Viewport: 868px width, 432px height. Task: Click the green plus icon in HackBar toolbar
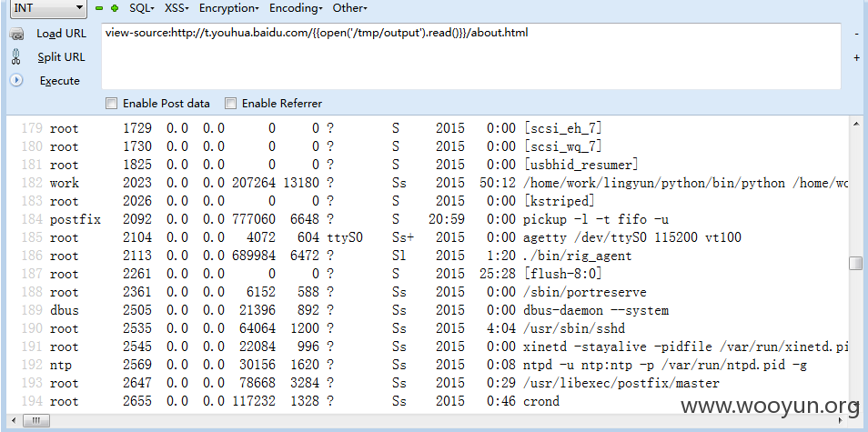click(x=115, y=8)
